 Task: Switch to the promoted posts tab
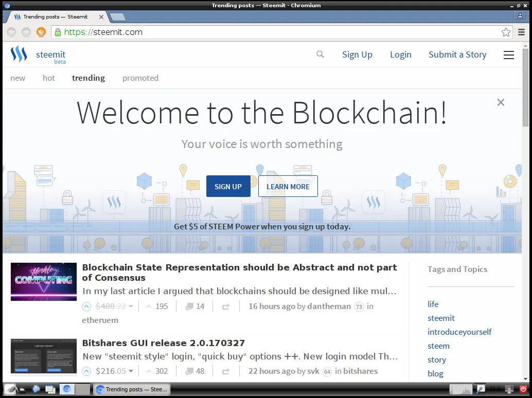140,78
